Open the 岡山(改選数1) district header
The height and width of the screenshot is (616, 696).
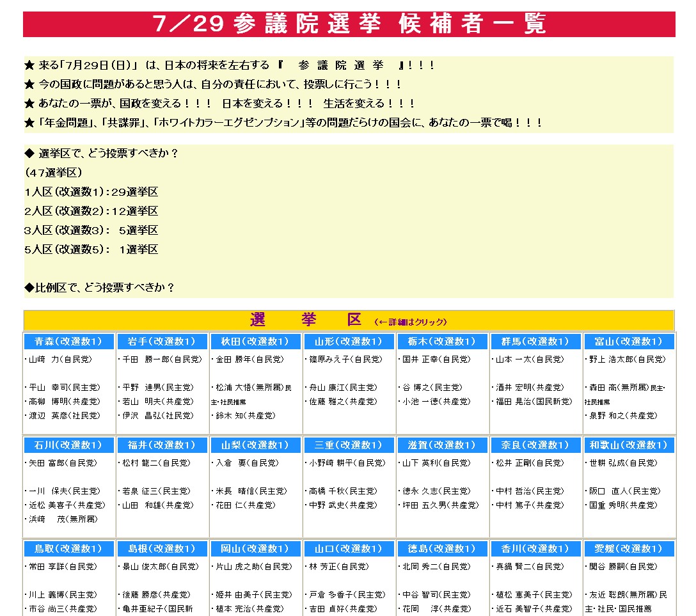tap(255, 549)
